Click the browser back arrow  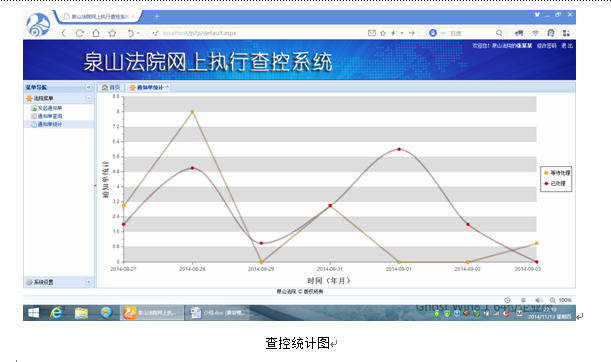coord(64,33)
